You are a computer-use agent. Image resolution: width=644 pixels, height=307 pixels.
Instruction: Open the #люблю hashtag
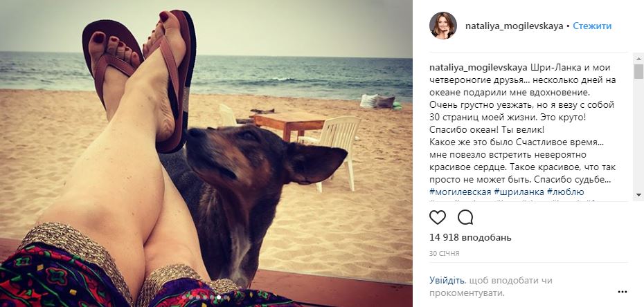(x=566, y=192)
